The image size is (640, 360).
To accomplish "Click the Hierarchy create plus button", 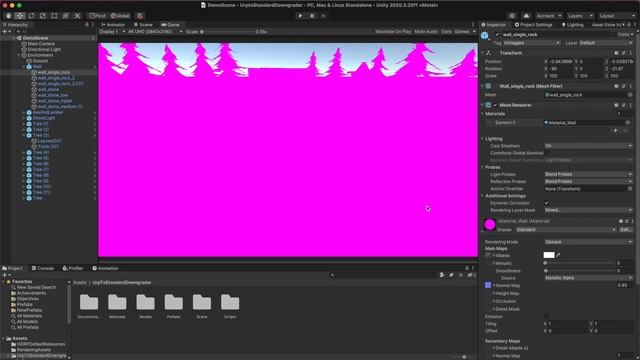I will pos(5,31).
